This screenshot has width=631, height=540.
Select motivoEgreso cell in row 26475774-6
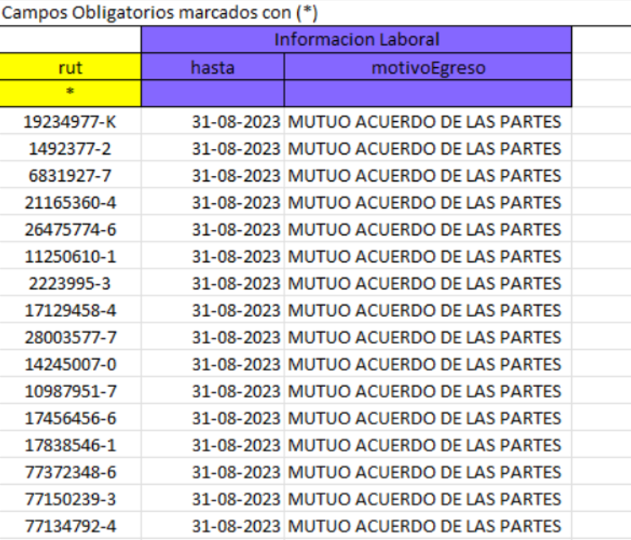tap(428, 229)
